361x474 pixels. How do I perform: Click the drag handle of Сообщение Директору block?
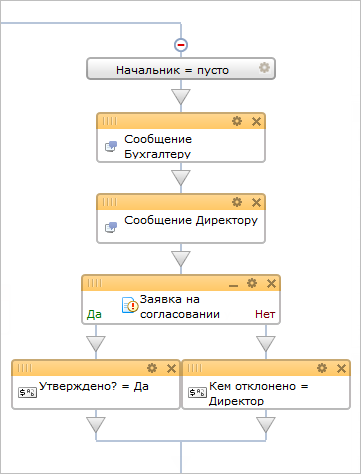point(110,202)
